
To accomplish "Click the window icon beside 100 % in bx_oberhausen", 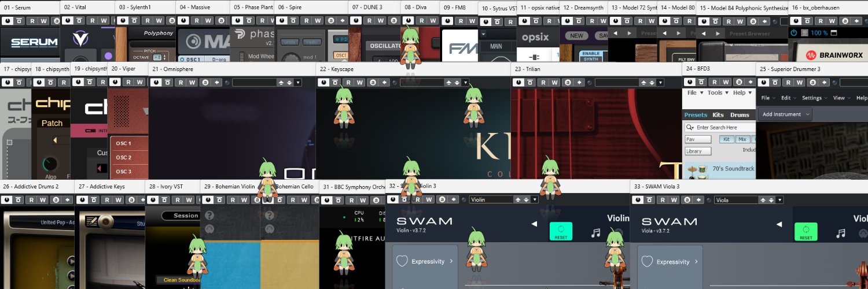I will click(834, 33).
